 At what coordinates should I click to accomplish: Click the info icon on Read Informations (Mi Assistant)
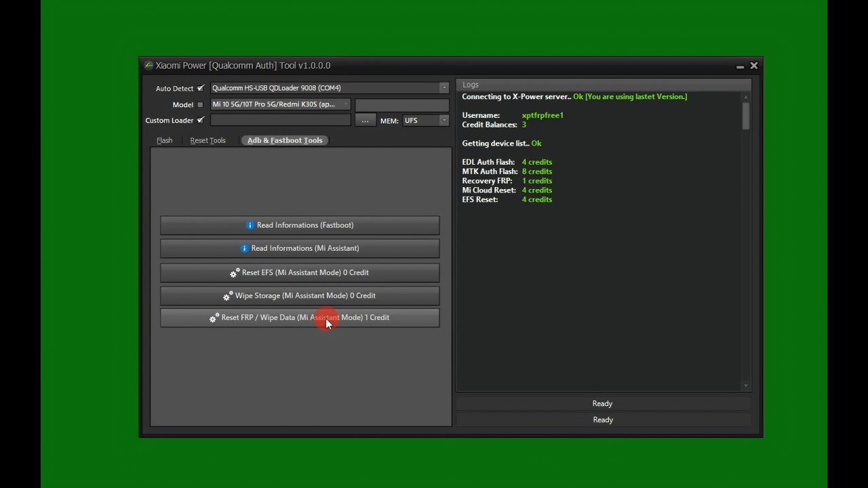coord(245,248)
